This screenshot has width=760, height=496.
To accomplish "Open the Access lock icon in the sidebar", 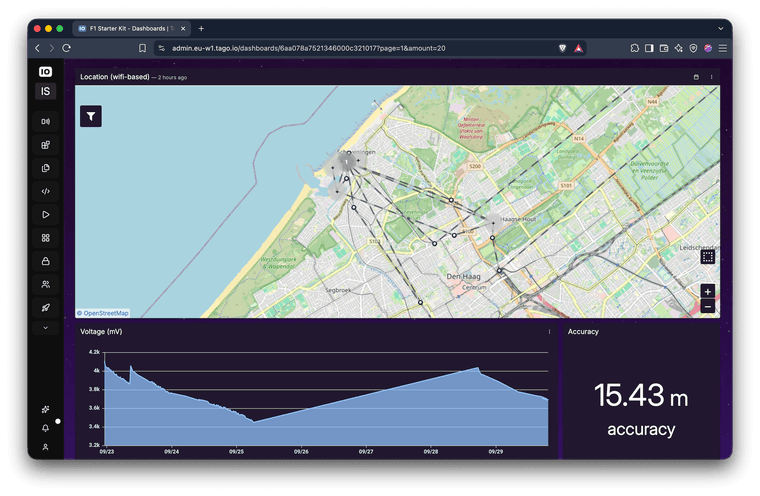I will click(46, 261).
